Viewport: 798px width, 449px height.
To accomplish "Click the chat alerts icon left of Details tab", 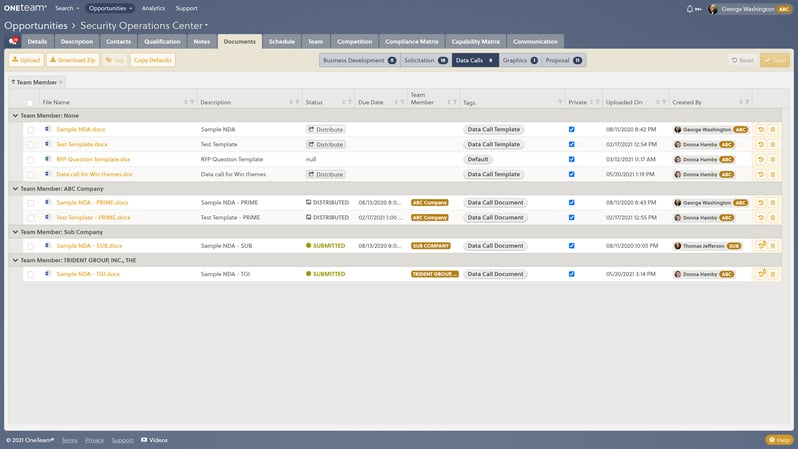I will click(13, 41).
